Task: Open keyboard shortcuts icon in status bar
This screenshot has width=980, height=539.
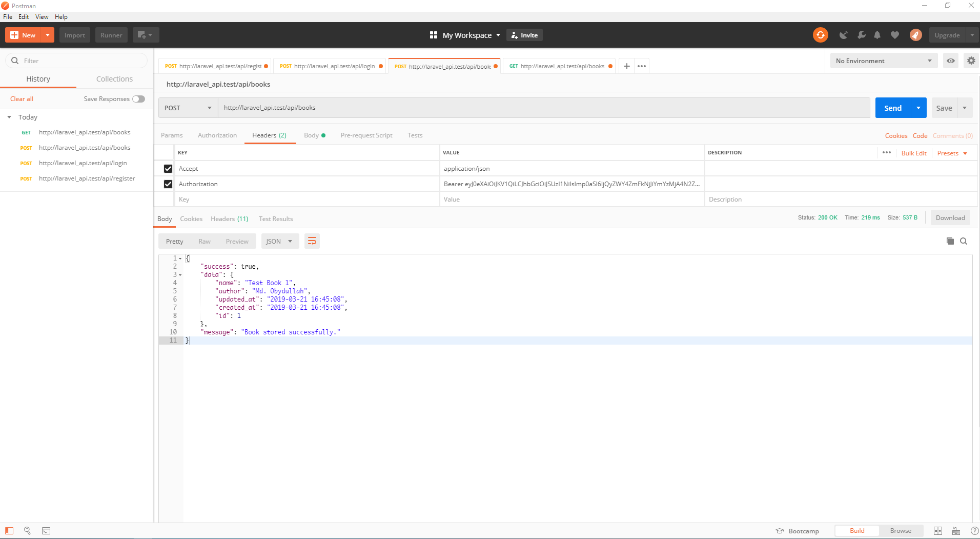Action: click(x=956, y=531)
